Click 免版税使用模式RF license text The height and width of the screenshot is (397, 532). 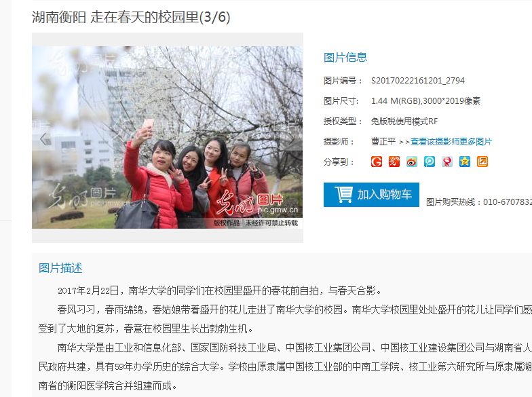(x=404, y=121)
